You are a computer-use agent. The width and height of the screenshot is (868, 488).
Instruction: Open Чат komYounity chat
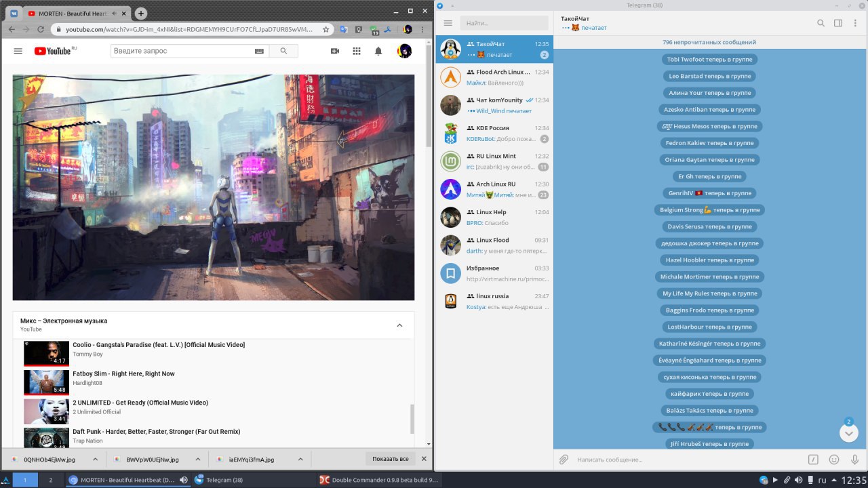494,105
